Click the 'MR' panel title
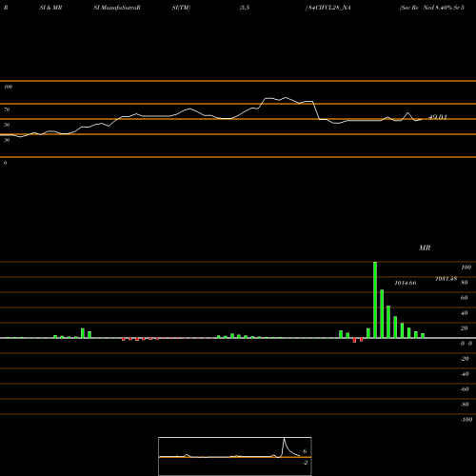 [425, 248]
